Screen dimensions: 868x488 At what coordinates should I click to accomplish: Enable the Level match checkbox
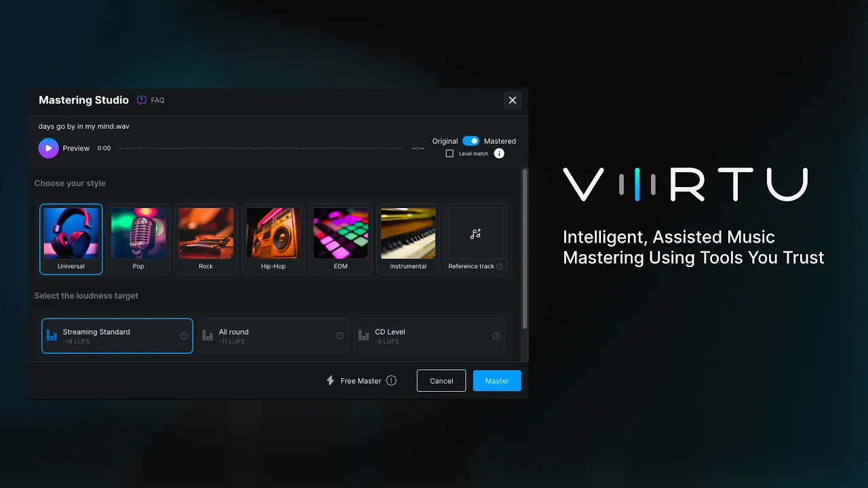click(x=450, y=154)
